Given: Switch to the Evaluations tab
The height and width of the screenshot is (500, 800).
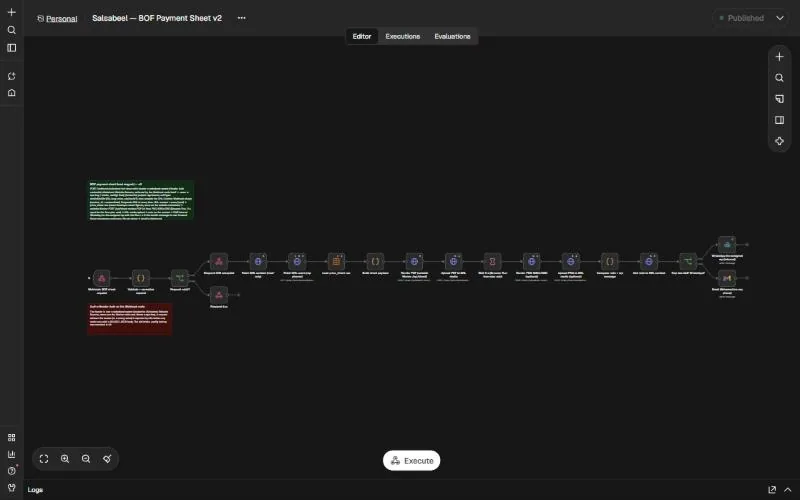Looking at the screenshot, I should click(x=452, y=36).
